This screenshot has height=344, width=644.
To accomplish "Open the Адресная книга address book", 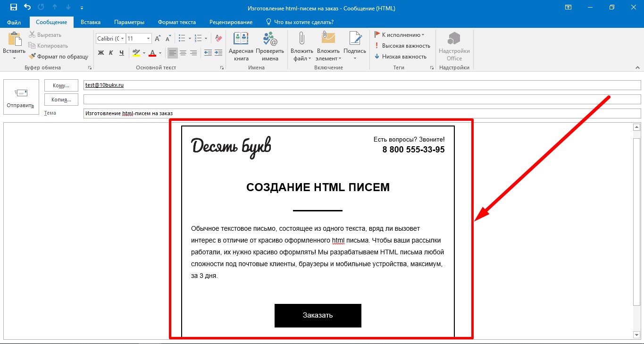I will click(x=241, y=46).
